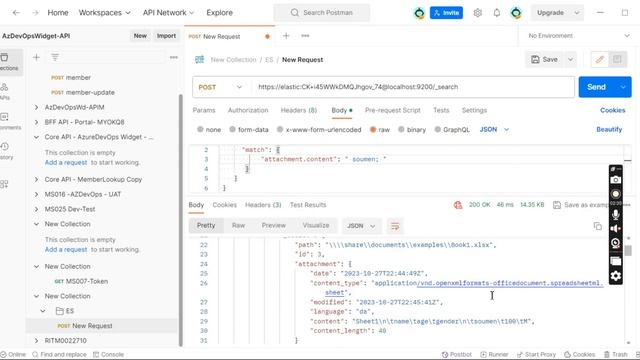Image resolution: width=640 pixels, height=360 pixels.
Task: Open a new tab with plus icon
Action: click(x=286, y=36)
